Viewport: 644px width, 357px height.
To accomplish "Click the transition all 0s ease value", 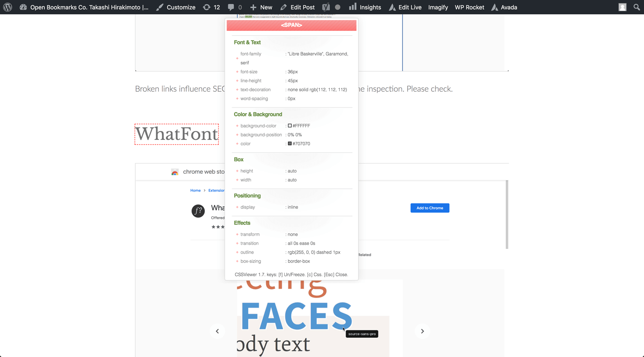I will pyautogui.click(x=301, y=243).
